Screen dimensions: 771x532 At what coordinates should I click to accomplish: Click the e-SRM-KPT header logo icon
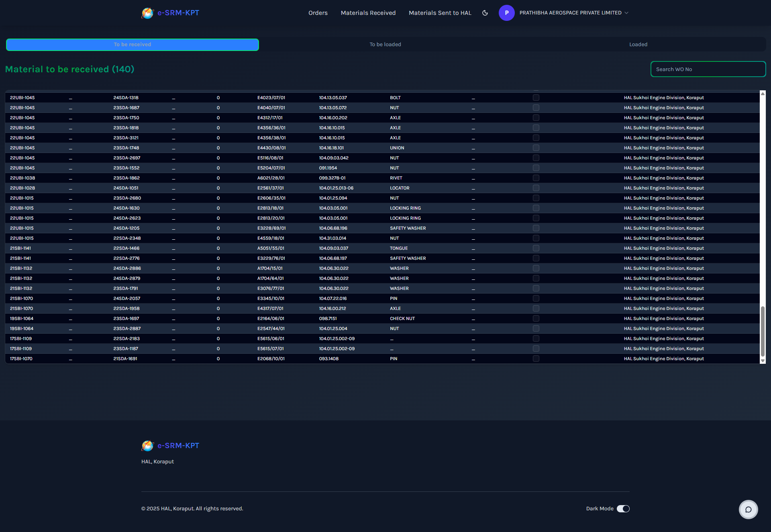(x=147, y=13)
